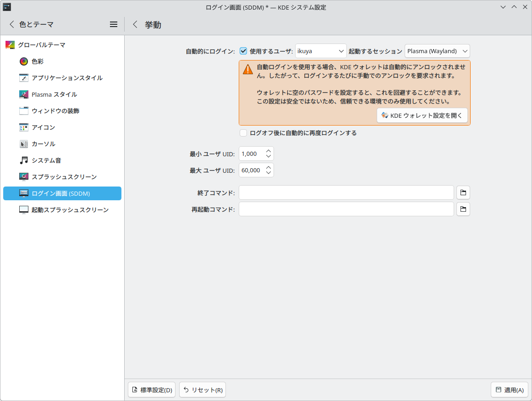Click the Plasma スタイル icon
The height and width of the screenshot is (401, 532).
pyautogui.click(x=24, y=94)
